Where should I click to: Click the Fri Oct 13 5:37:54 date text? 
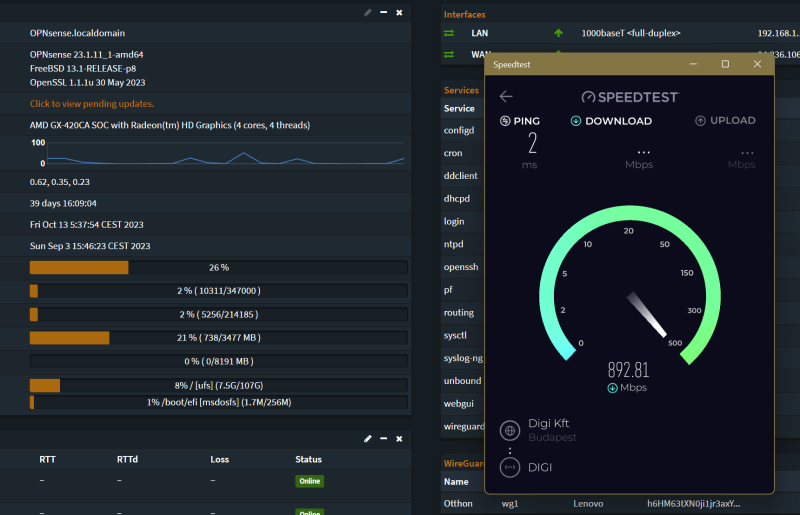86,225
